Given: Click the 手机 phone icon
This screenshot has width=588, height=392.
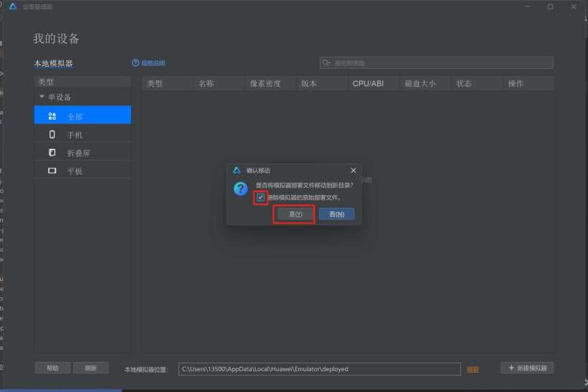Looking at the screenshot, I should point(52,135).
